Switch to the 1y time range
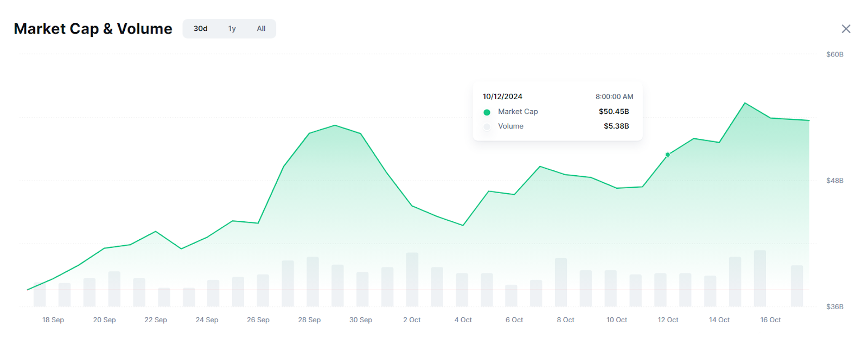868x345 pixels. (x=232, y=29)
